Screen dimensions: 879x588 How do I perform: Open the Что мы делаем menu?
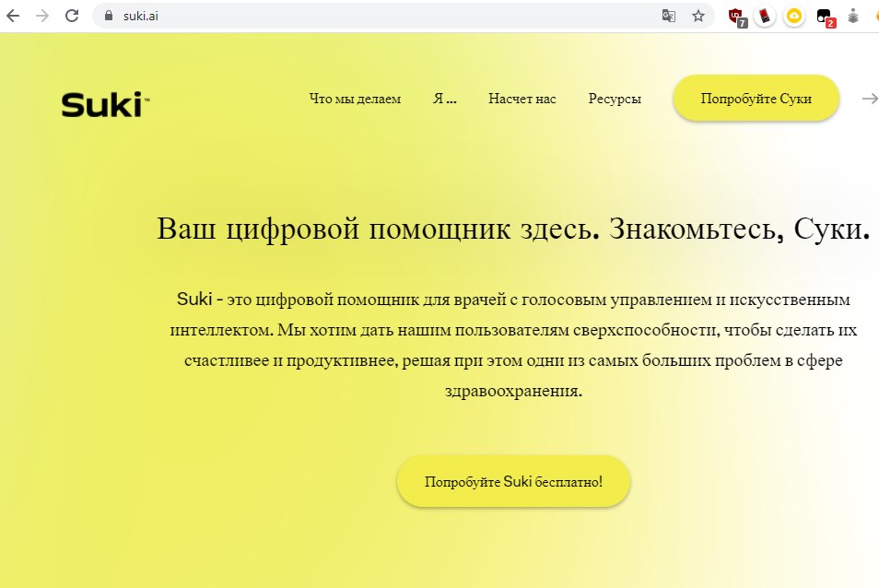pos(355,99)
